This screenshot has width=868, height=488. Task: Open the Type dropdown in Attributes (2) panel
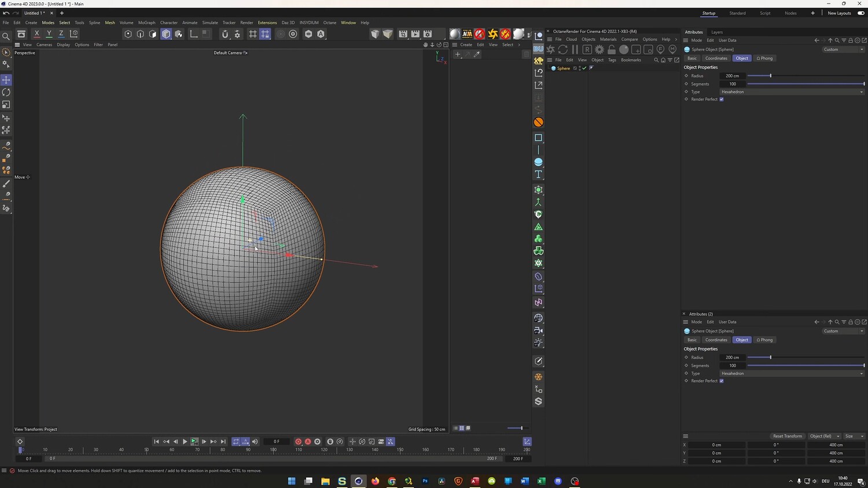click(792, 374)
